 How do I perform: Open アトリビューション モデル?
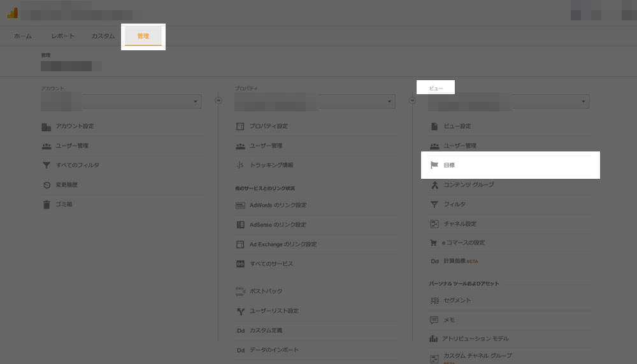(x=475, y=339)
